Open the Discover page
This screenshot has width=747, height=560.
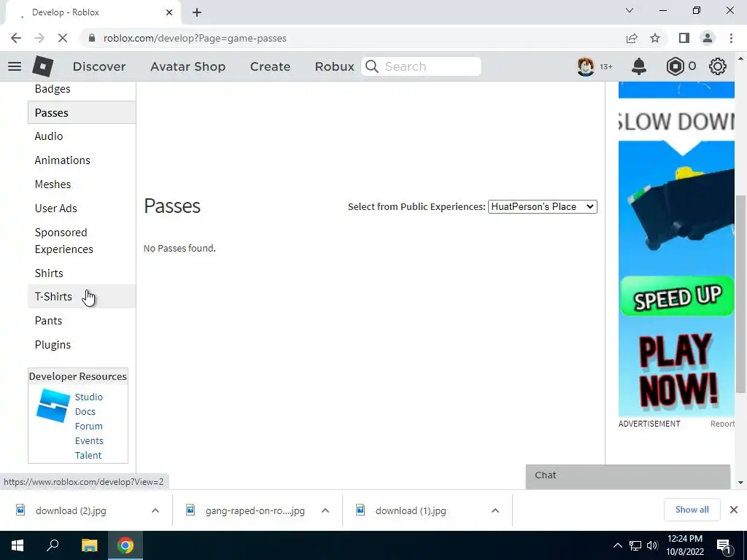coord(99,66)
